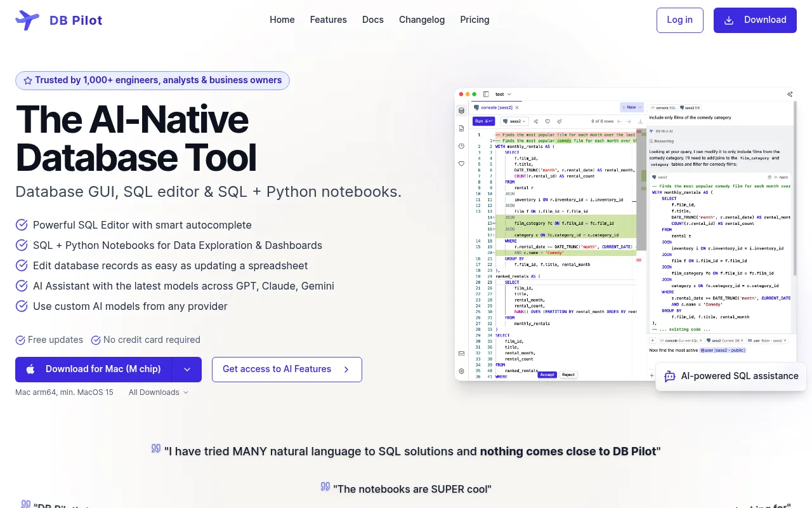Open the SQL file icon in preview sidebar
The image size is (812, 508).
(461, 128)
